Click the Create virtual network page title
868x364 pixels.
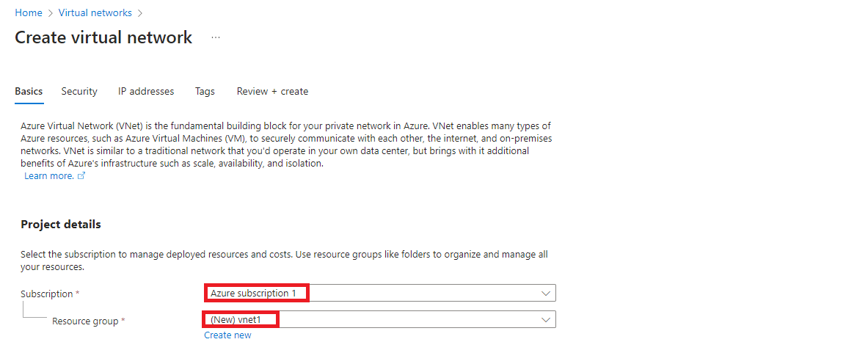103,37
